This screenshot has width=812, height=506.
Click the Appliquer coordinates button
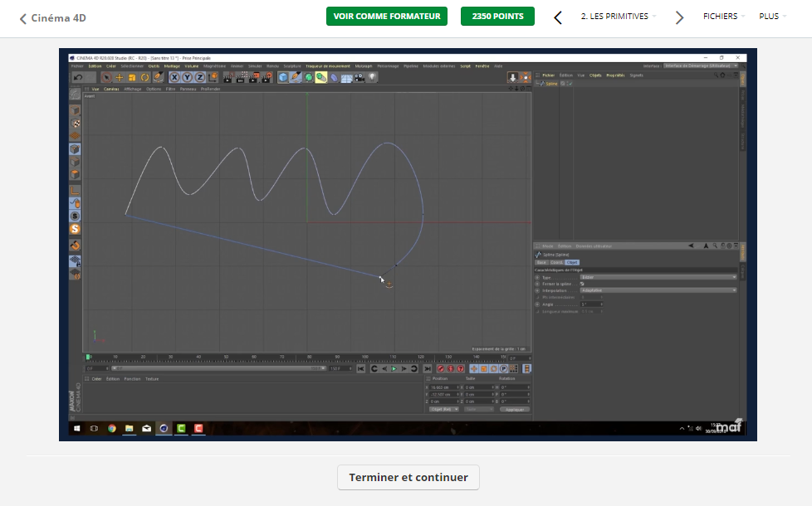tap(514, 409)
